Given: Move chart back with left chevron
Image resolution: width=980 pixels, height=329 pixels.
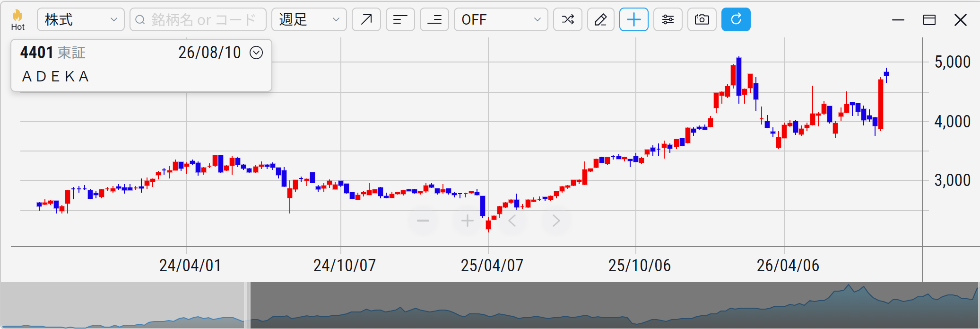Looking at the screenshot, I should pyautogui.click(x=512, y=221).
